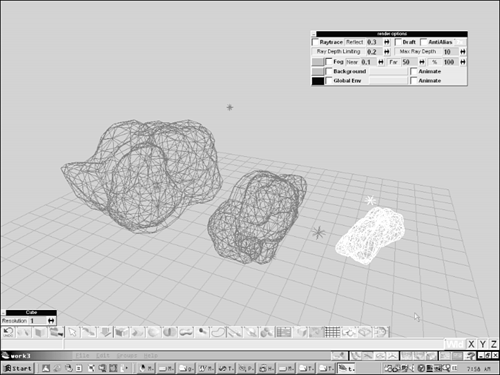Screen dimensions: 500x375
Task: Check the Global Env checkbox
Action: click(x=329, y=81)
